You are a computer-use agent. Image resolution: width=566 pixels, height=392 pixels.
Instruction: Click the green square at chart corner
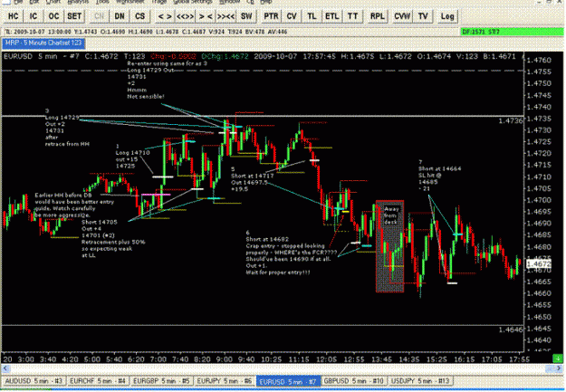(x=558, y=359)
